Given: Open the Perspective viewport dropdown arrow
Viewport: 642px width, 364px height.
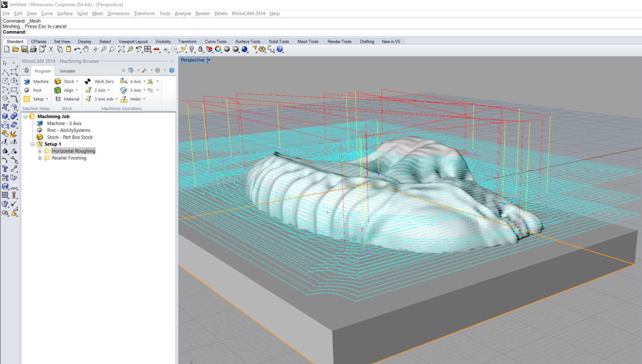Looking at the screenshot, I should coord(209,60).
